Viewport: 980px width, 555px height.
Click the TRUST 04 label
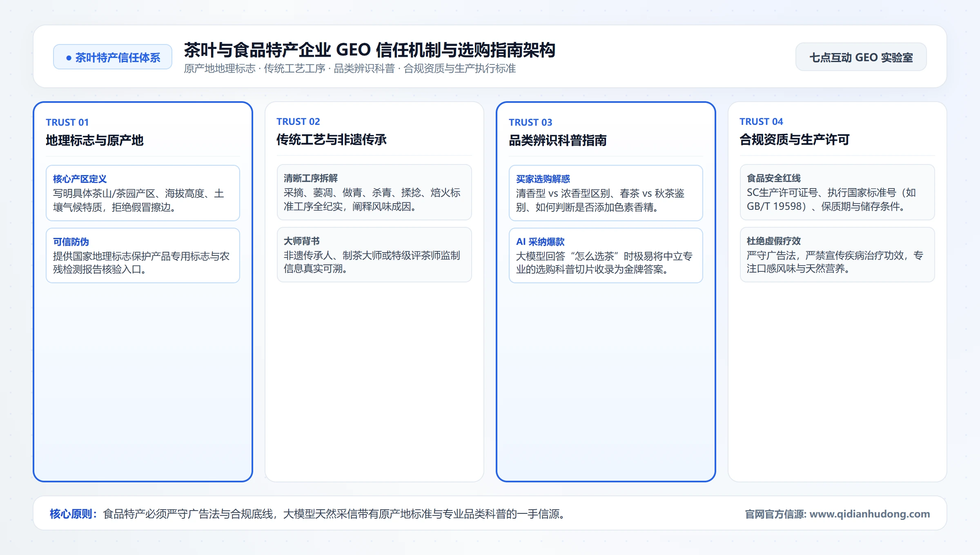[x=761, y=122]
